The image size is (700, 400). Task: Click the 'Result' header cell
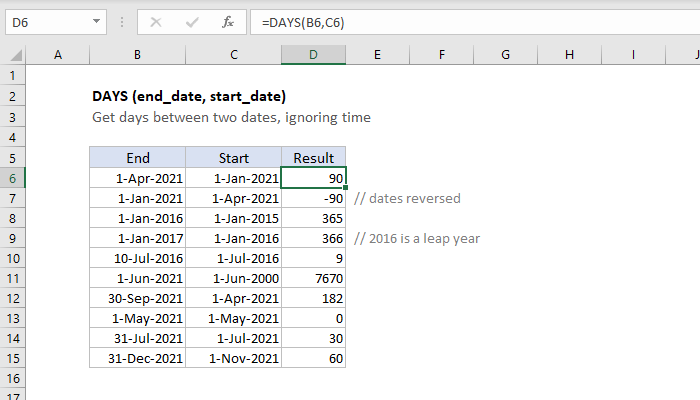click(313, 158)
